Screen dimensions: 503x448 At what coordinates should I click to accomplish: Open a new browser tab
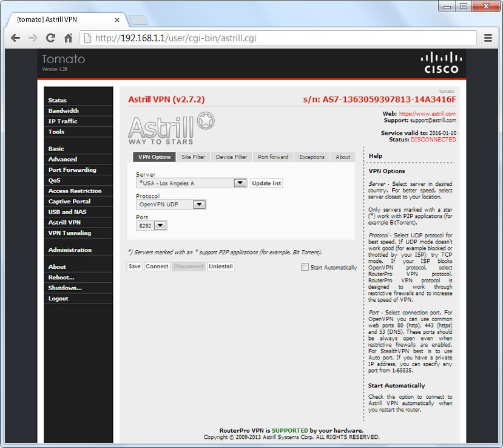click(138, 20)
